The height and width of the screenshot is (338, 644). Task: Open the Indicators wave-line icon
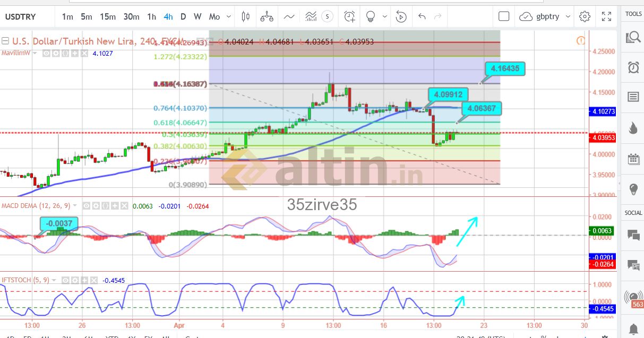(289, 16)
